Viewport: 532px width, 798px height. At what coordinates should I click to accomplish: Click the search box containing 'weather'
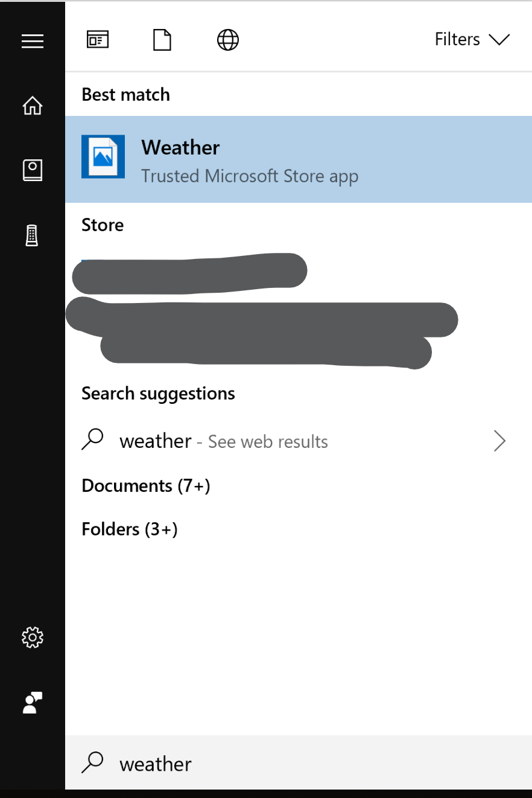pos(299,763)
